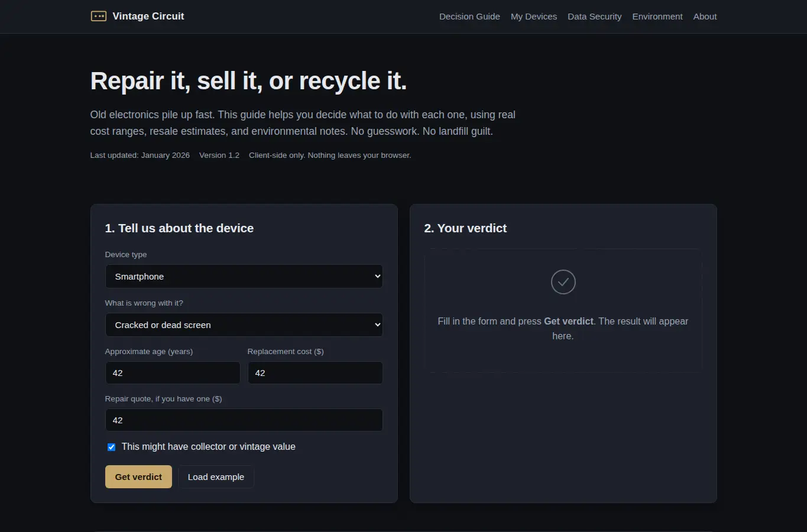Viewport: 807px width, 532px height.
Task: Open the About page link
Action: point(705,17)
